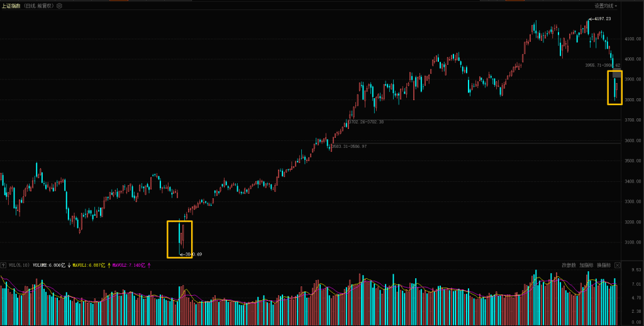Select the MAVOL1 yellow average label

[89, 266]
